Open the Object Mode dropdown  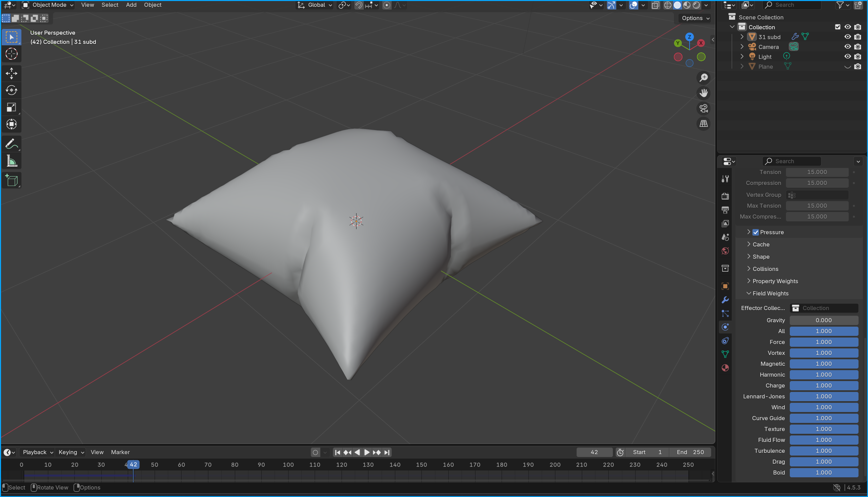tap(48, 5)
